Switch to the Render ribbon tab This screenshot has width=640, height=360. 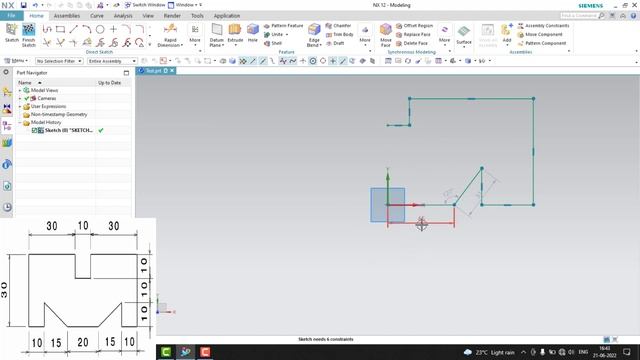pos(172,16)
